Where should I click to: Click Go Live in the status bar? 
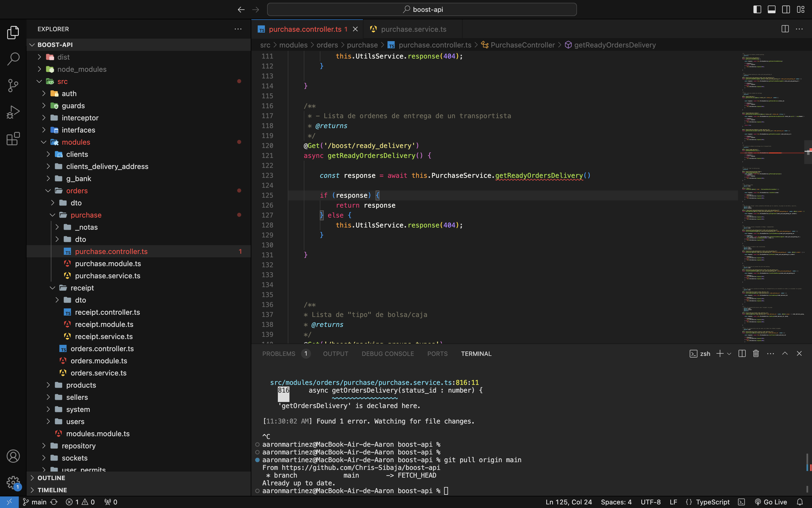point(771,502)
